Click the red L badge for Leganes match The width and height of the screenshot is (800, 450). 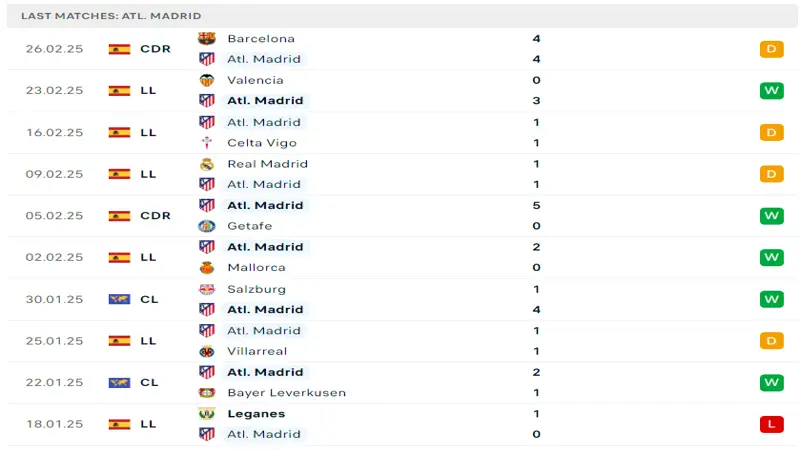(771, 424)
